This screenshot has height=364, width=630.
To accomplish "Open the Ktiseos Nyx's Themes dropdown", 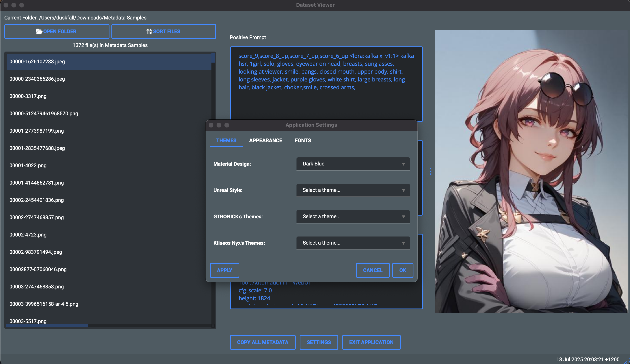I will click(x=353, y=243).
